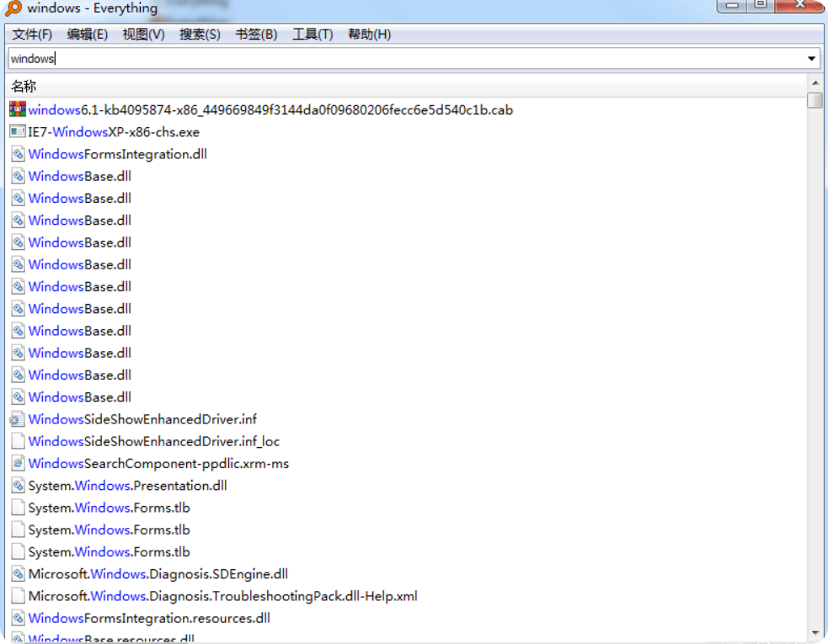Select WindowsSideShowEnhancedDriver.inf_loc file name
This screenshot has height=644, width=828.
click(154, 441)
